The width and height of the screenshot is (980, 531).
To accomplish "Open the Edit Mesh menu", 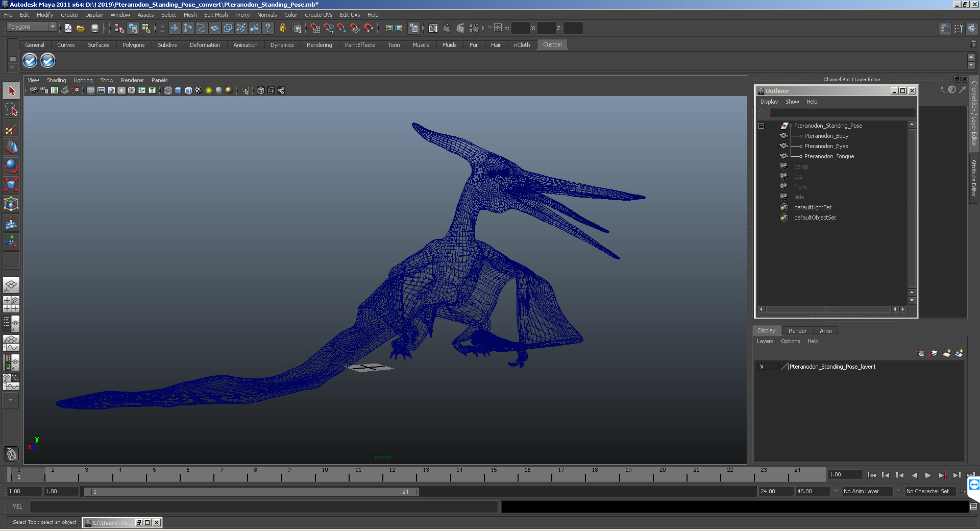I will point(216,15).
